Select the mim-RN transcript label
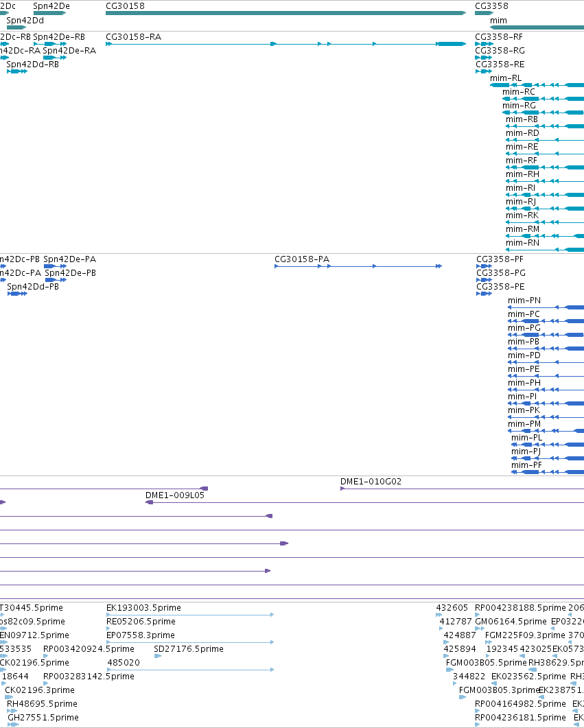This screenshot has height=728, width=584. coord(523,242)
